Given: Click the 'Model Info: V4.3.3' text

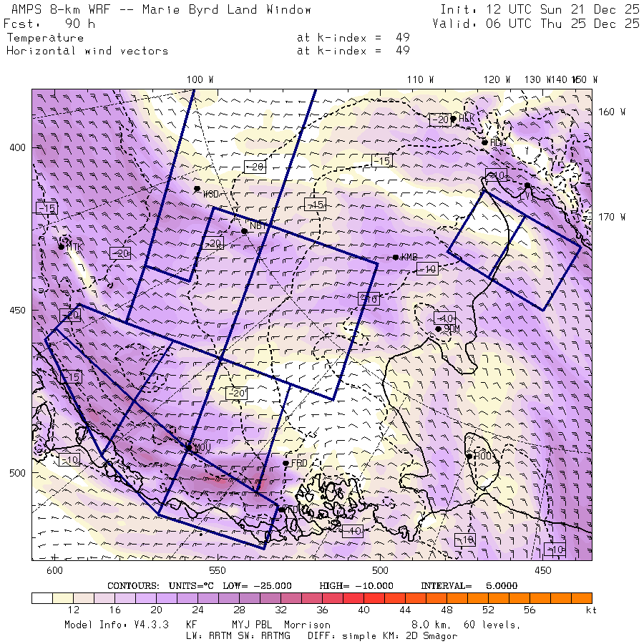Looking at the screenshot, I should click(117, 625).
